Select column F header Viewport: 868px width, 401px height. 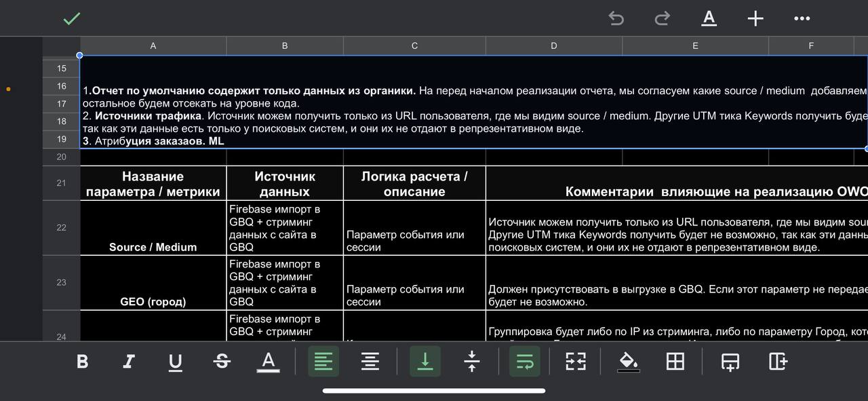click(811, 46)
